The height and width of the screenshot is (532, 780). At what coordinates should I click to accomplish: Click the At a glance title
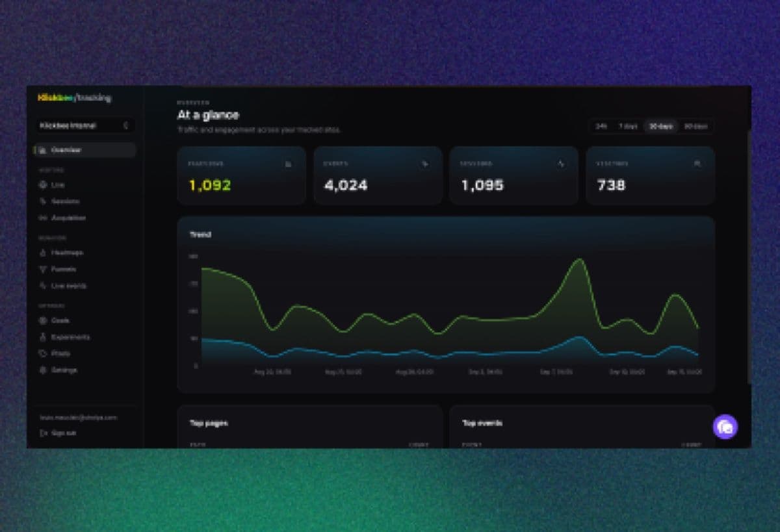tap(208, 115)
